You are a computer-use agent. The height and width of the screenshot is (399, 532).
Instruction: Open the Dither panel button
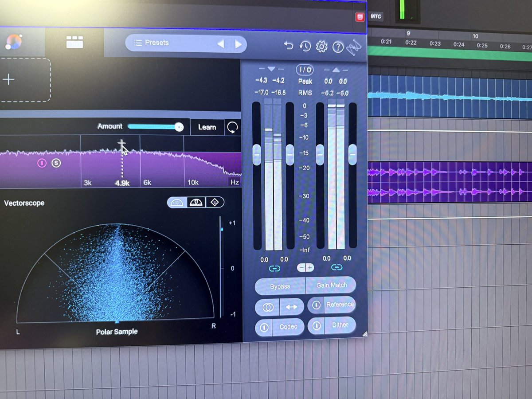click(340, 325)
